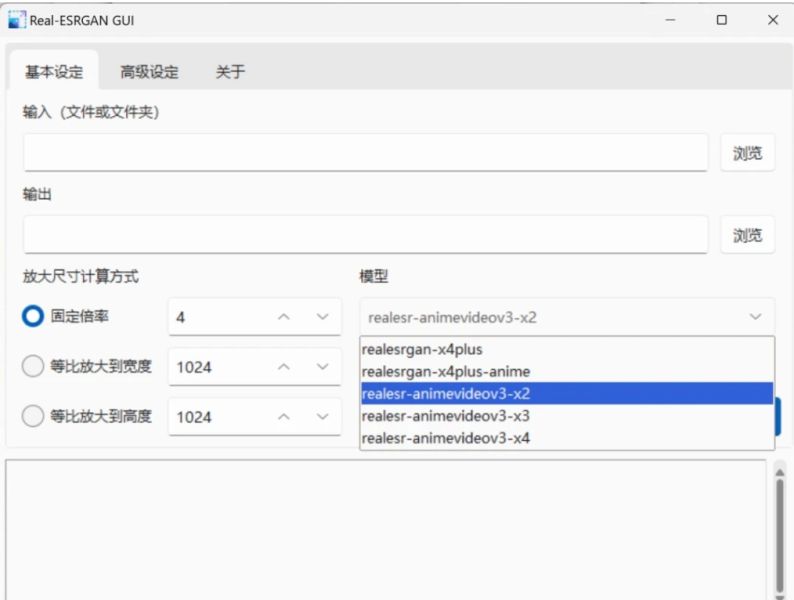Choose realesr-animevideov3-x4 from the model list
Screen dimensions: 794x600
click(x=567, y=438)
